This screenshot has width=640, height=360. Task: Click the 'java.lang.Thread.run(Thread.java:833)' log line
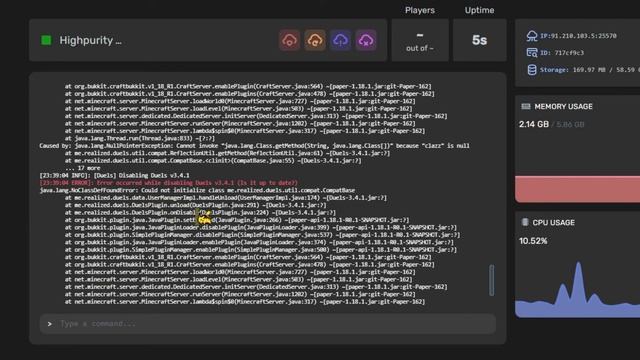click(140, 138)
